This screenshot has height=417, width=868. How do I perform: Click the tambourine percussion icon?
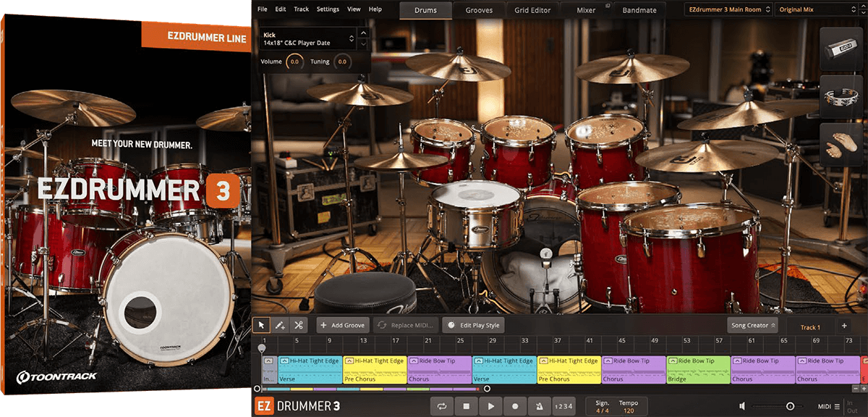pyautogui.click(x=840, y=96)
